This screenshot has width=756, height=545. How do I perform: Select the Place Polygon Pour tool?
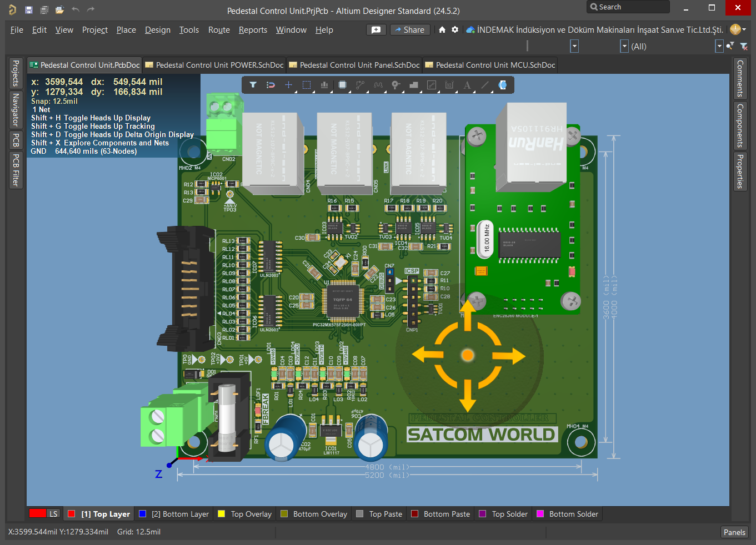click(x=414, y=85)
